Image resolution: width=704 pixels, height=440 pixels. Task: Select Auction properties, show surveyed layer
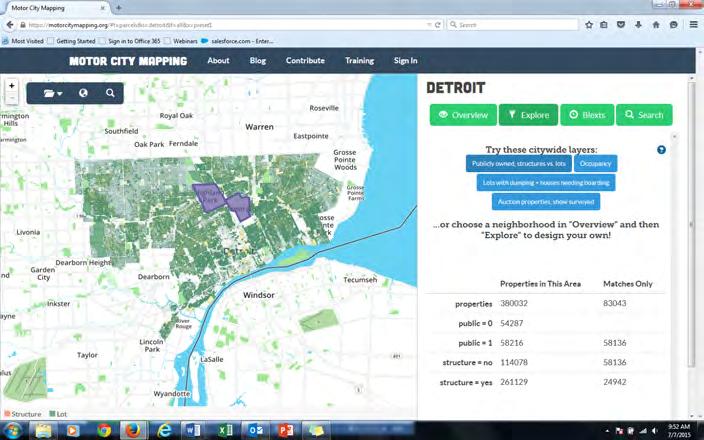point(546,202)
